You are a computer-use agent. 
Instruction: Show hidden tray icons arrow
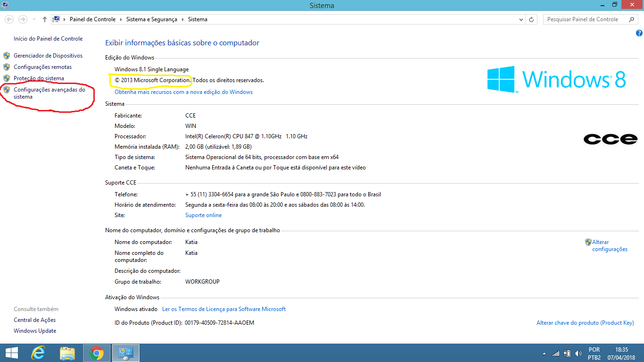(545, 354)
